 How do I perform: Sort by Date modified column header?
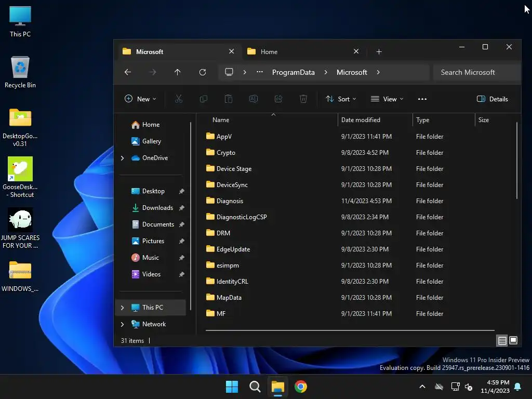(361, 120)
